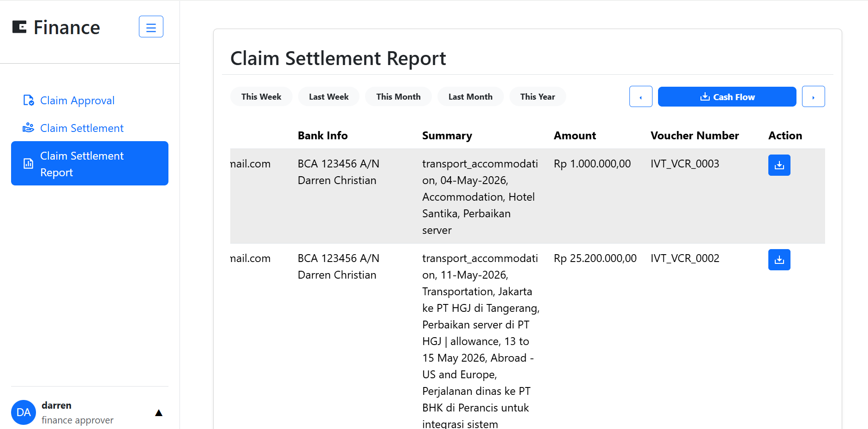
Task: Toggle the sidebar hamburger menu
Action: [x=151, y=27]
